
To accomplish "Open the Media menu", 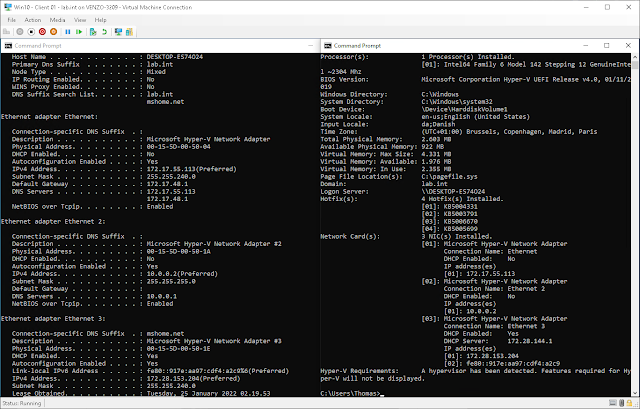I will point(58,20).
